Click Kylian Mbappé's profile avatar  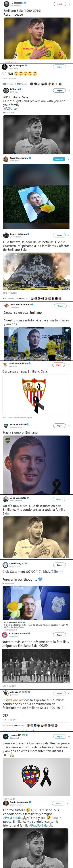click(5, 67)
